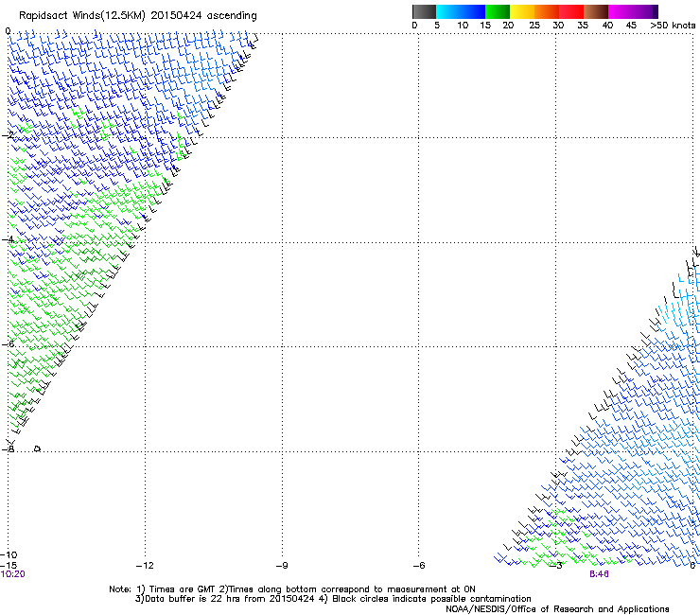This screenshot has width=700, height=615.
Task: Click the '25' legend tick label
Action: 534,26
